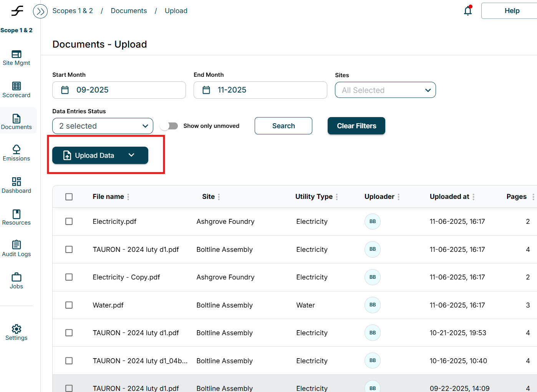Expand the sidebar with double-chevron icon
The image size is (537, 392).
pyautogui.click(x=40, y=12)
